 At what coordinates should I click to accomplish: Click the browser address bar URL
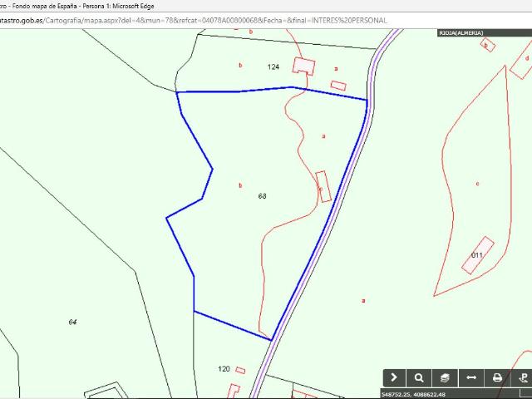pos(194,20)
